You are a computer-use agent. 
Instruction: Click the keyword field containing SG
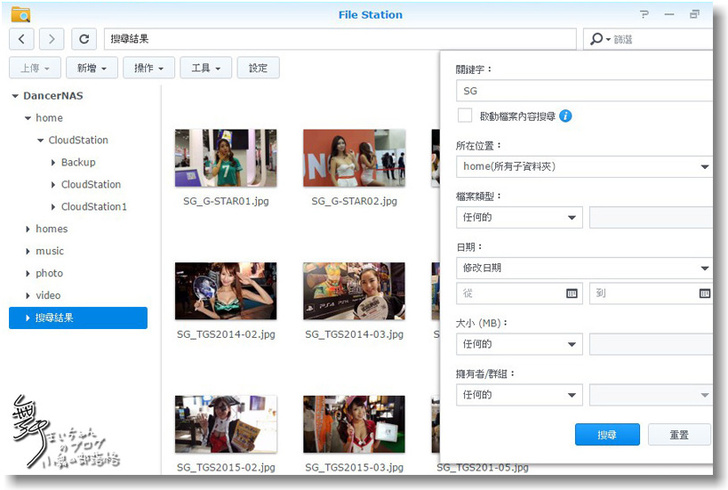(x=584, y=90)
